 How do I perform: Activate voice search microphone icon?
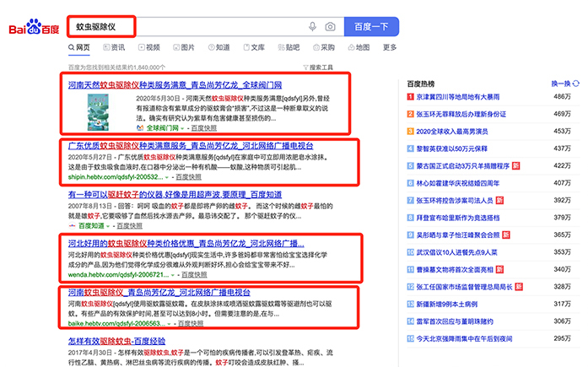click(x=312, y=27)
